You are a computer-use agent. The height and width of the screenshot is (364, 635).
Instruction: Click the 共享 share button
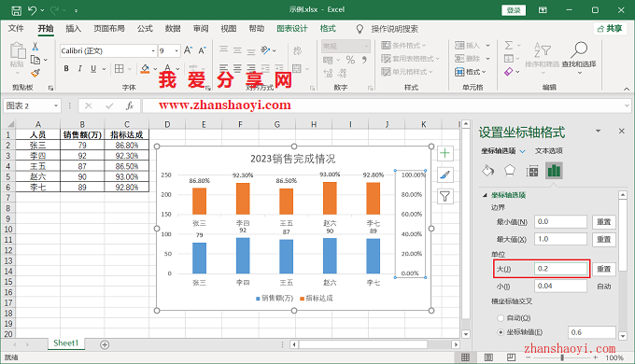tap(610, 28)
